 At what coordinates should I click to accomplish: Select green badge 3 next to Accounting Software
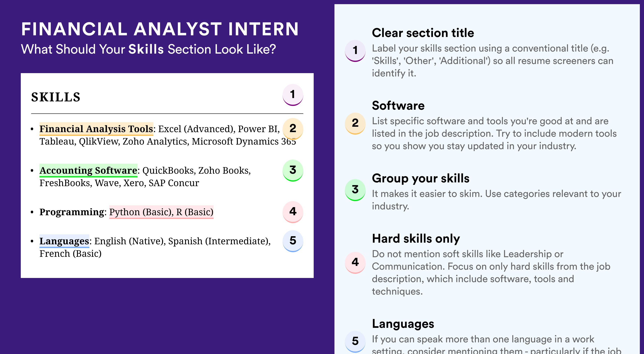pos(293,170)
